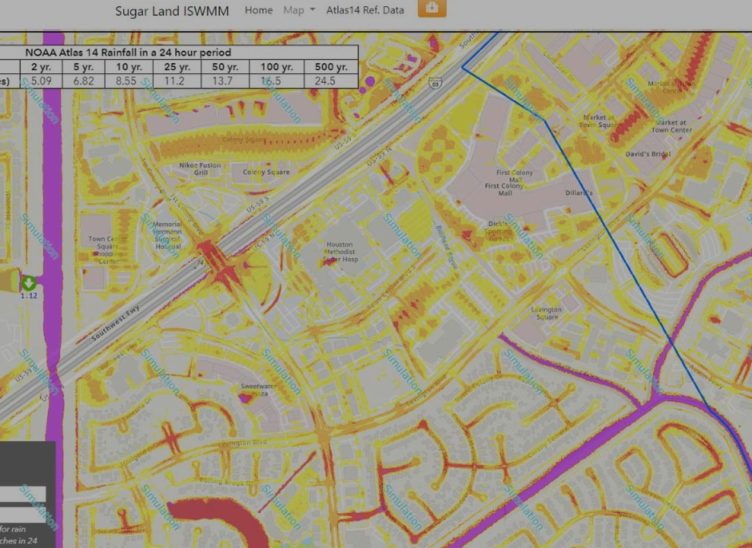Go to the Home page
Screen dimensions: 752x548
[258, 10]
